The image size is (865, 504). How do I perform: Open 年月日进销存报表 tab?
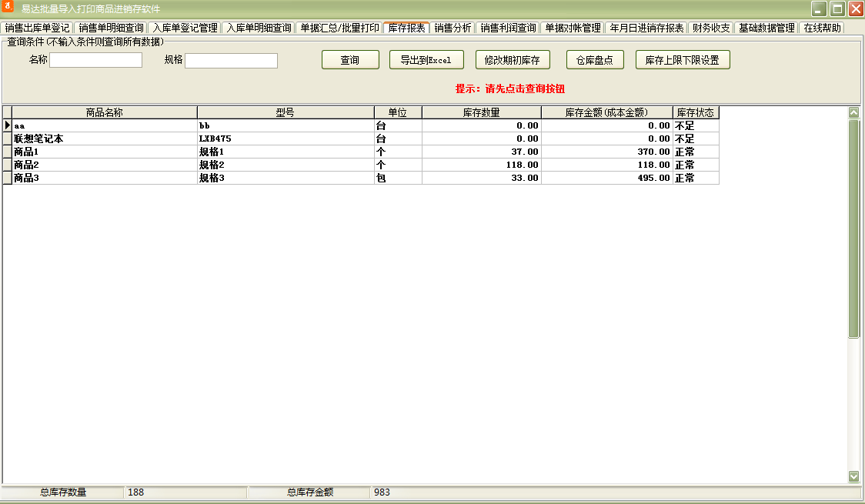click(x=646, y=28)
